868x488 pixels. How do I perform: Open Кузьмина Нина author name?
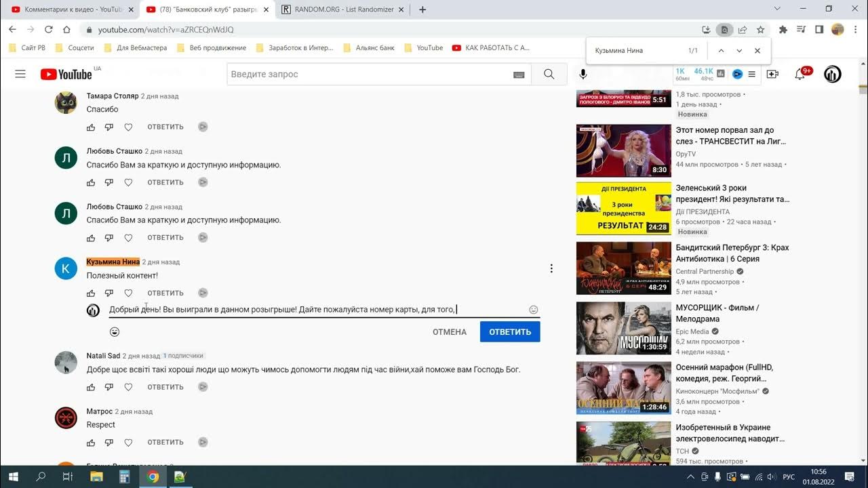pyautogui.click(x=113, y=262)
